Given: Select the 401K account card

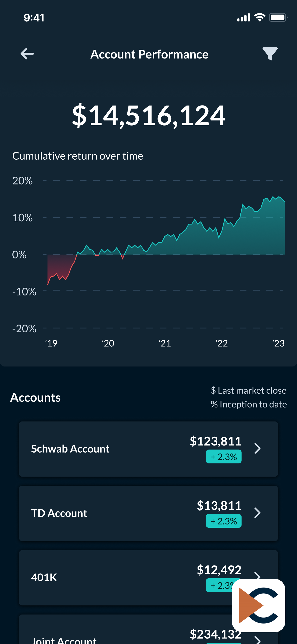Looking at the screenshot, I should pyautogui.click(x=148, y=577).
